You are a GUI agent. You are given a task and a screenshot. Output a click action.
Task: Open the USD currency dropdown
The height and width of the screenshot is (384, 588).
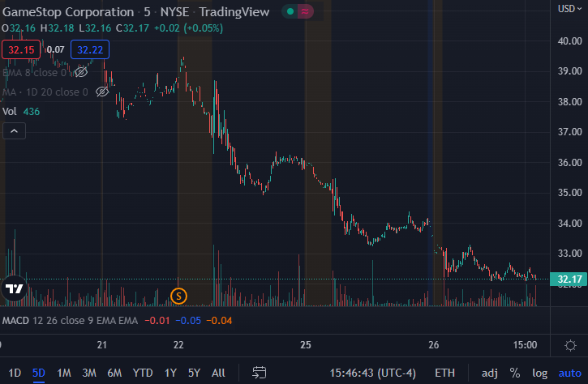pos(569,9)
